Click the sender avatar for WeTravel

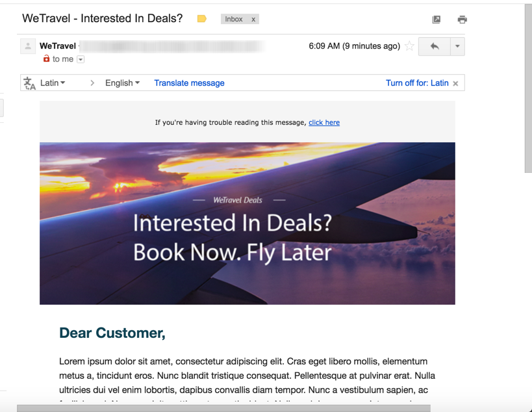(x=28, y=46)
